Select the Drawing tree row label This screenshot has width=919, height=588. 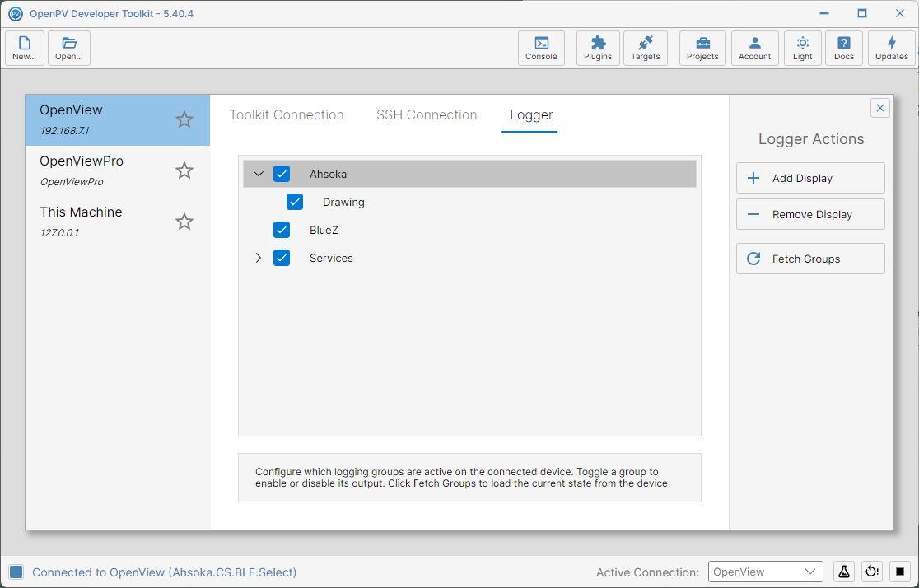[x=343, y=203]
